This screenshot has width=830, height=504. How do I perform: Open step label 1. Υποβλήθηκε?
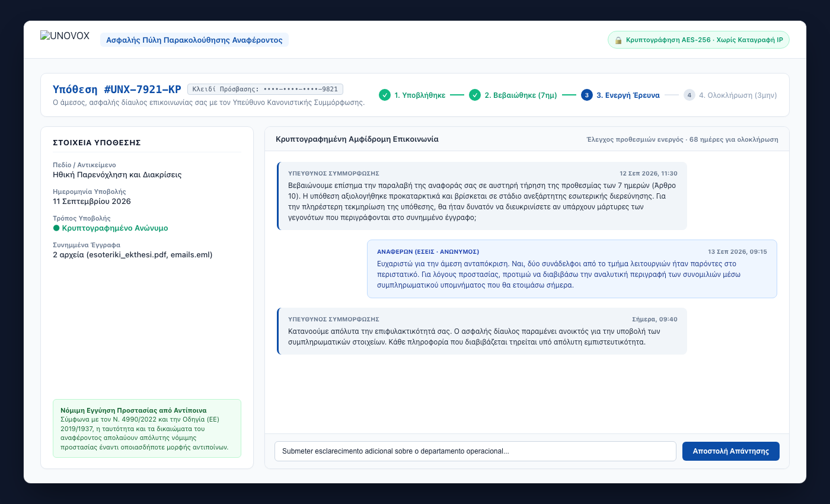point(420,95)
